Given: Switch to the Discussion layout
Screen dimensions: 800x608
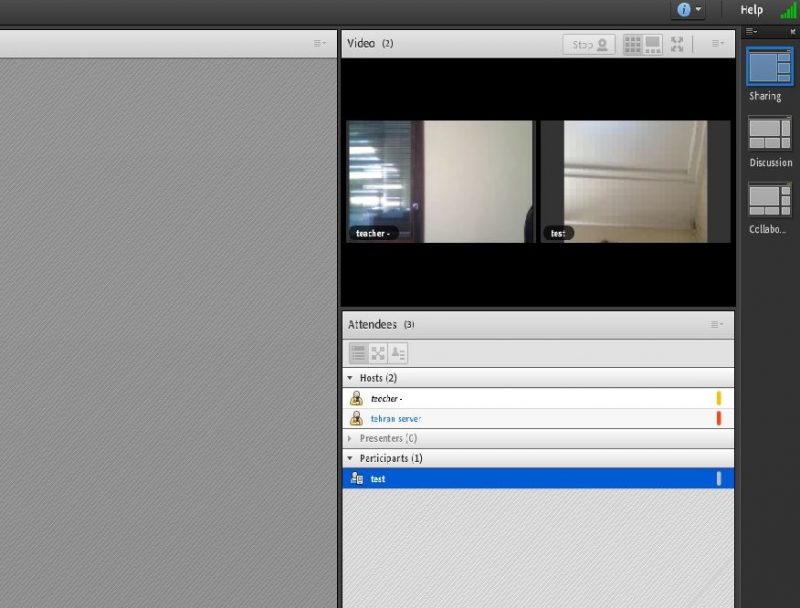Looking at the screenshot, I should (x=769, y=134).
